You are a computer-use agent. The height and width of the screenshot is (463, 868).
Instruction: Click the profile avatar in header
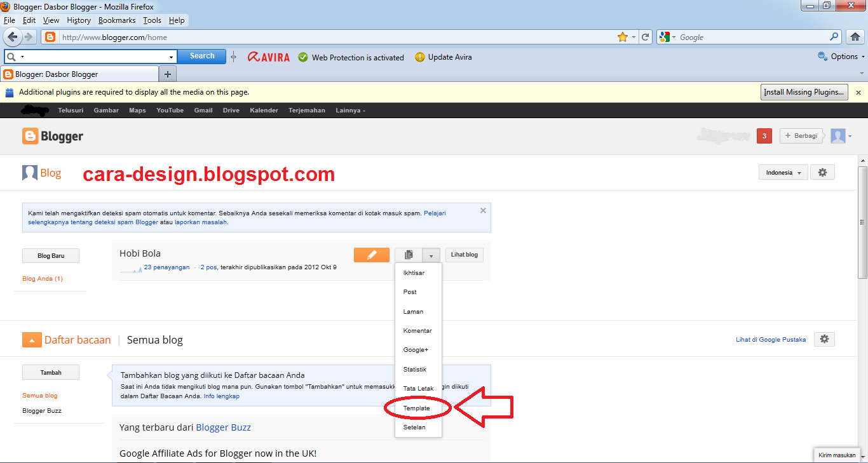[838, 136]
